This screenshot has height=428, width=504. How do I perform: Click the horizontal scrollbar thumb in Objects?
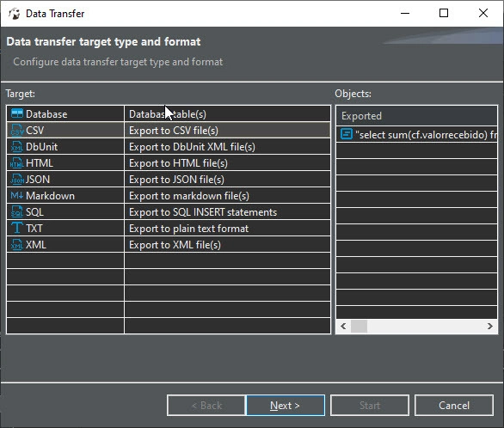(x=359, y=327)
